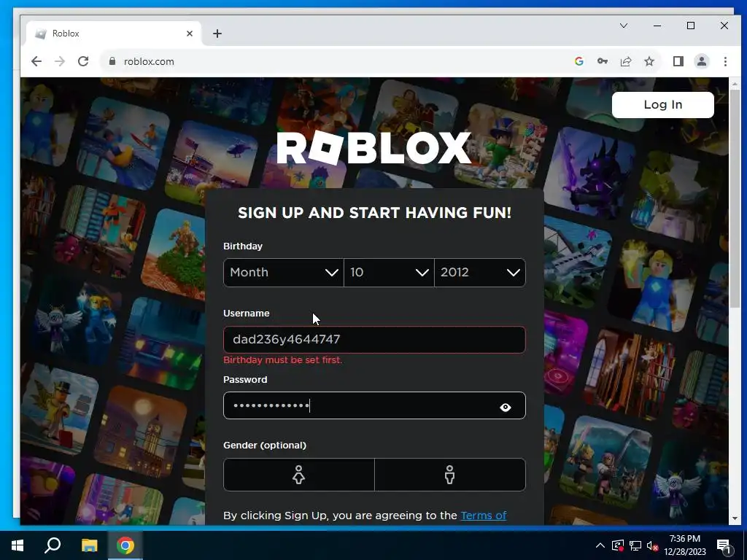Image resolution: width=747 pixels, height=560 pixels.
Task: Open Chrome profile avatar
Action: pos(702,61)
